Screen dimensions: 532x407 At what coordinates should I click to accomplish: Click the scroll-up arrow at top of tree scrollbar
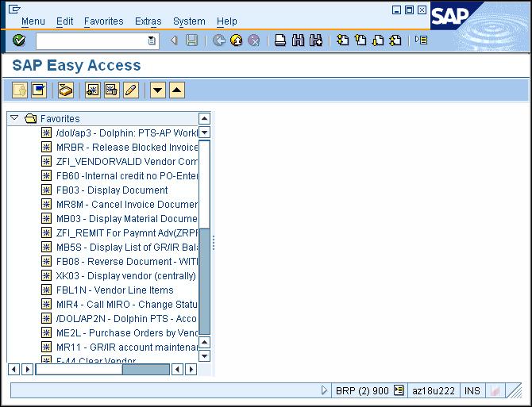204,119
